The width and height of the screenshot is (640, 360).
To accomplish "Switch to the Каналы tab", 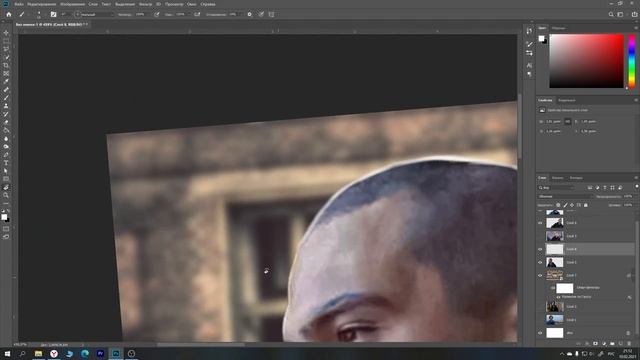I will pos(557,178).
